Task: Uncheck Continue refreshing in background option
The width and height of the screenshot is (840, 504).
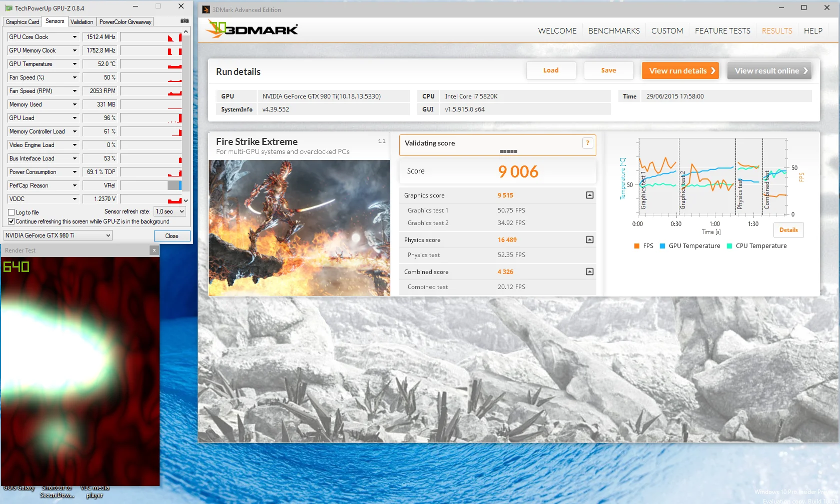Action: click(x=11, y=221)
